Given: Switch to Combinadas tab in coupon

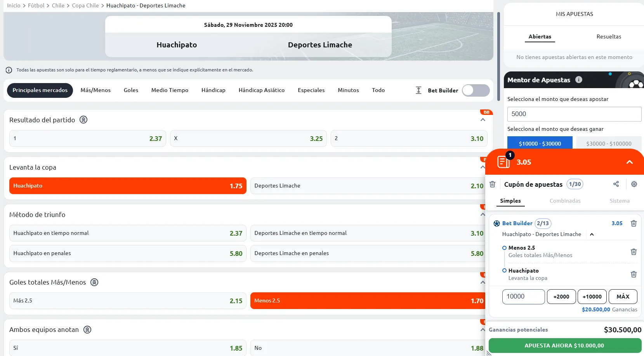Looking at the screenshot, I should (x=565, y=201).
